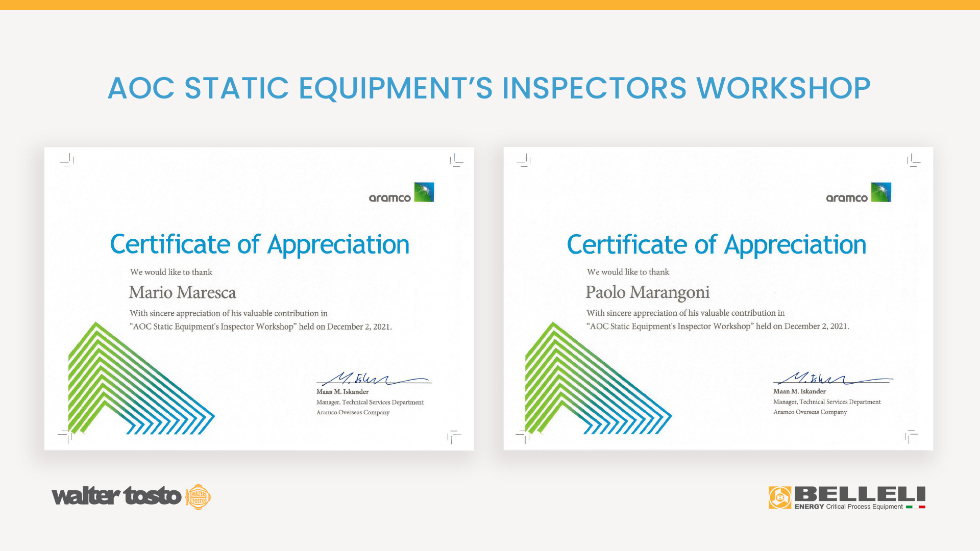
Task: Click 'Aramco Overseas Company' on Maresca's certificate
Action: [x=353, y=412]
